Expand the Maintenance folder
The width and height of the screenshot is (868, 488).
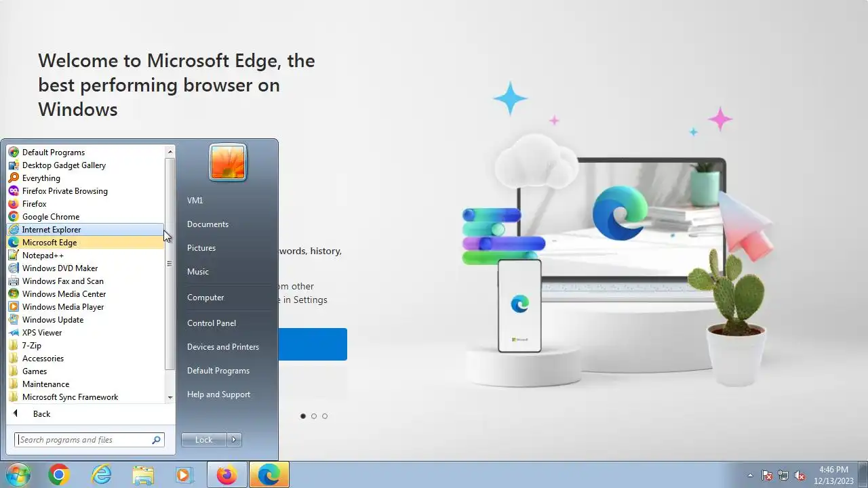coord(85,384)
